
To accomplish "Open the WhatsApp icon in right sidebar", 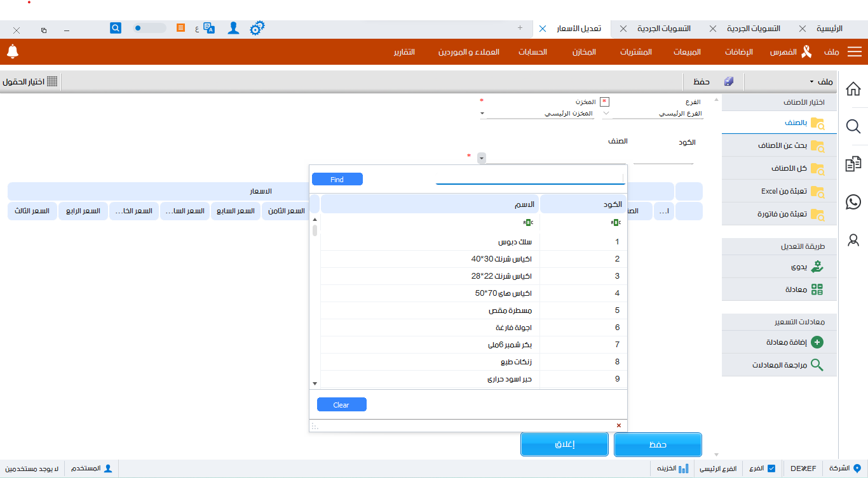I will (853, 202).
